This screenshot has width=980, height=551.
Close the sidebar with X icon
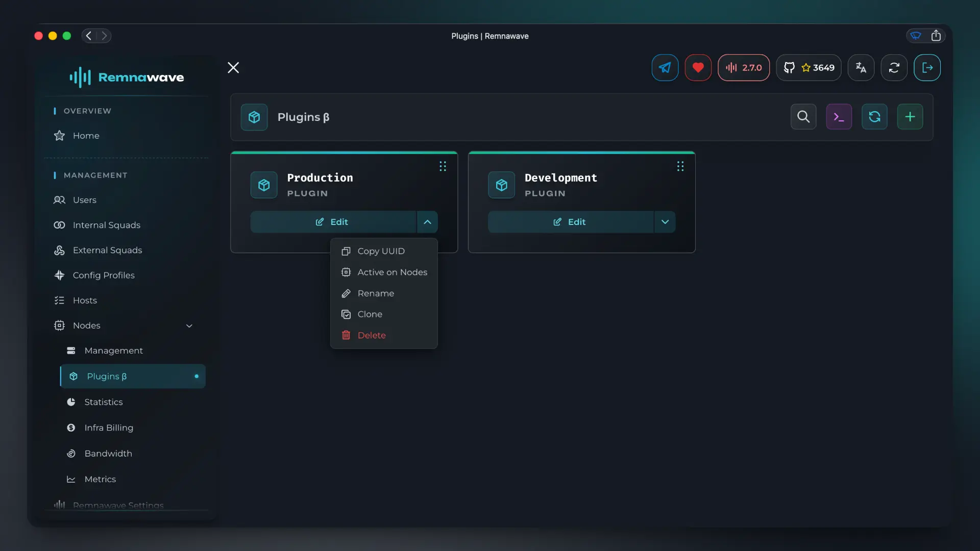point(233,67)
